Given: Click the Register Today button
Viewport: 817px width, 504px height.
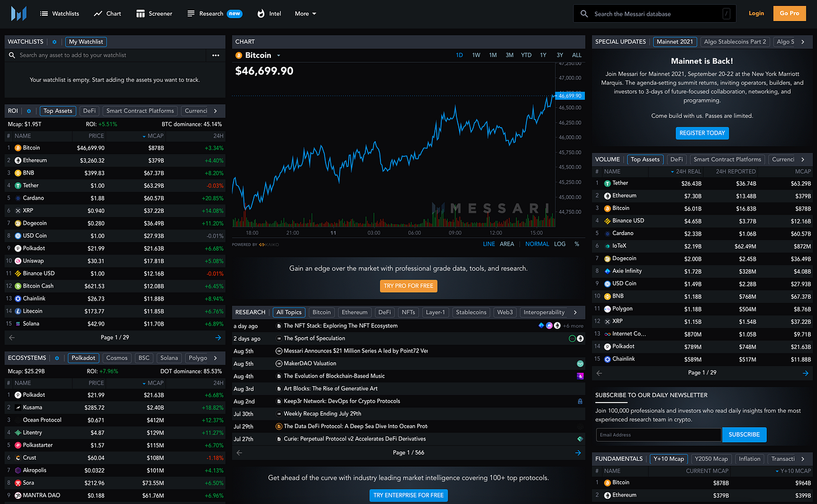Looking at the screenshot, I should [x=702, y=133].
